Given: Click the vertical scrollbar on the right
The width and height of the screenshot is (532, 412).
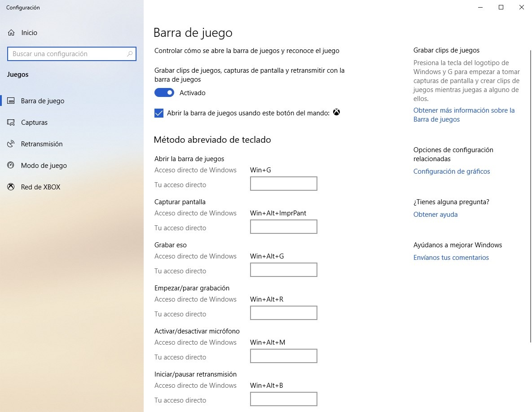Looking at the screenshot, I should tap(530, 197).
